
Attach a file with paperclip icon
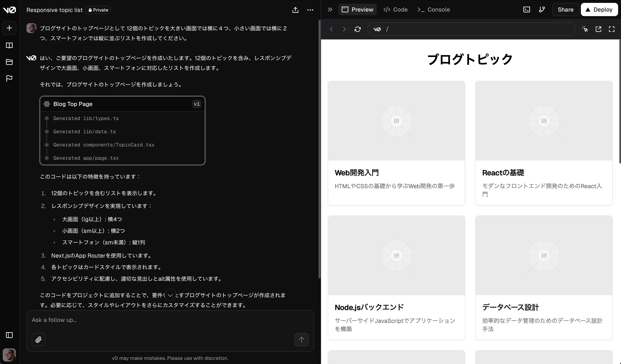[38, 340]
